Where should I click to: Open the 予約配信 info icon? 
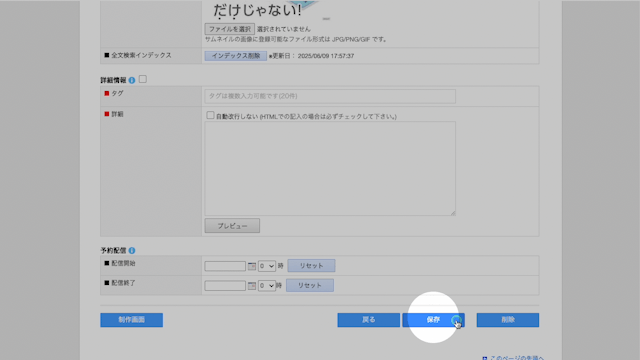[132, 251]
